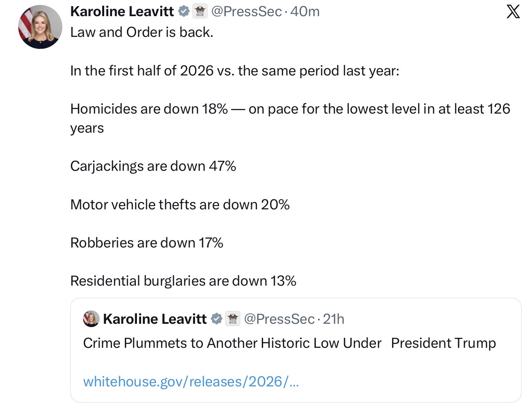Click the 21h timestamp in the quoted post

click(x=334, y=319)
